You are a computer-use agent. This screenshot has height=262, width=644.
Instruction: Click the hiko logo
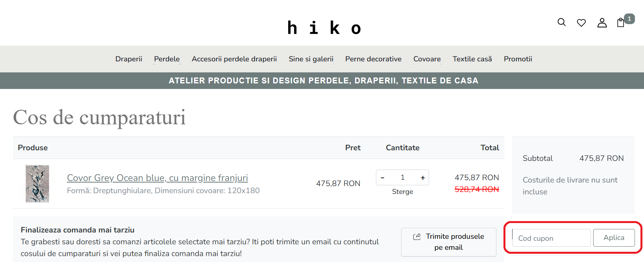tap(324, 28)
